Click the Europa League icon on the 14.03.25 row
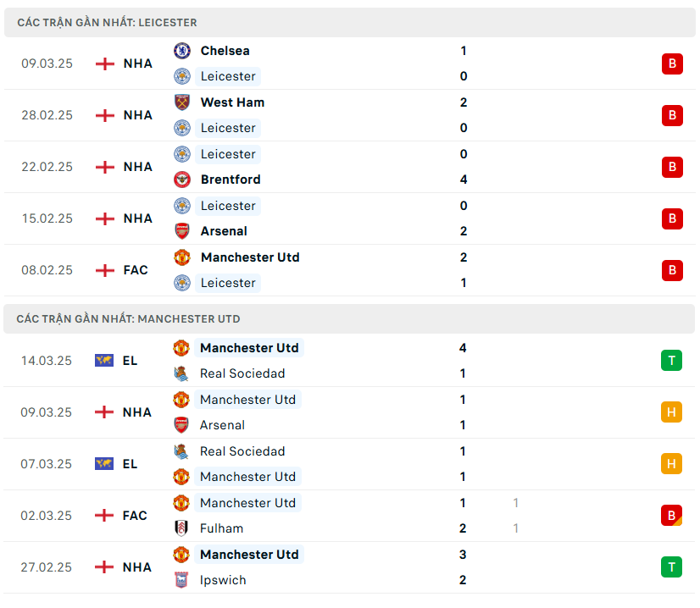The width and height of the screenshot is (700, 608). (104, 361)
